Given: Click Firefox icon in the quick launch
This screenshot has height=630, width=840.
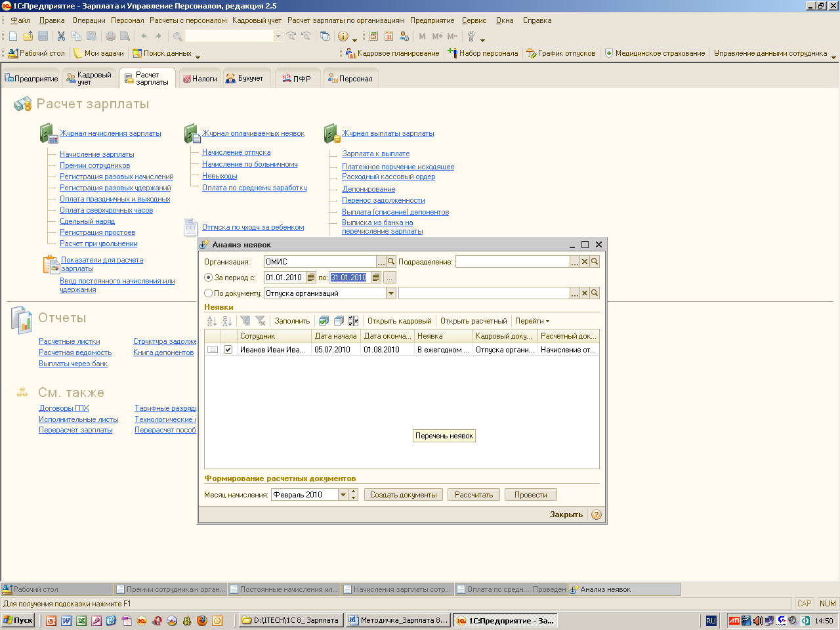Looking at the screenshot, I should tap(202, 620).
